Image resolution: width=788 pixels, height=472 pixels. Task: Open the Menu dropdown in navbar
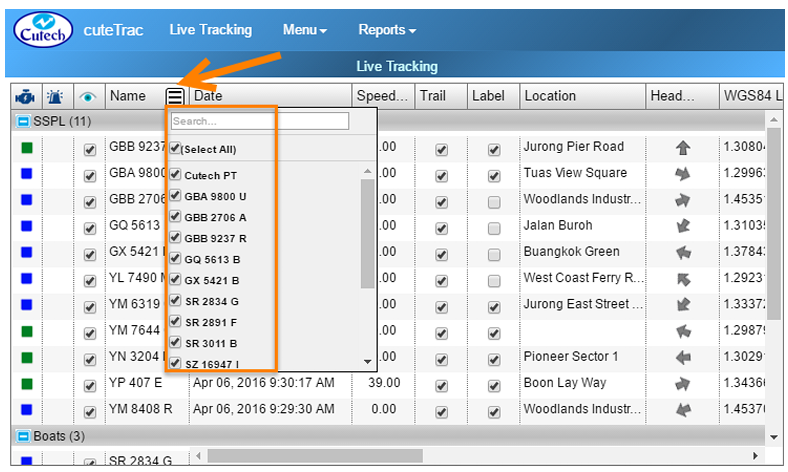[x=305, y=30]
